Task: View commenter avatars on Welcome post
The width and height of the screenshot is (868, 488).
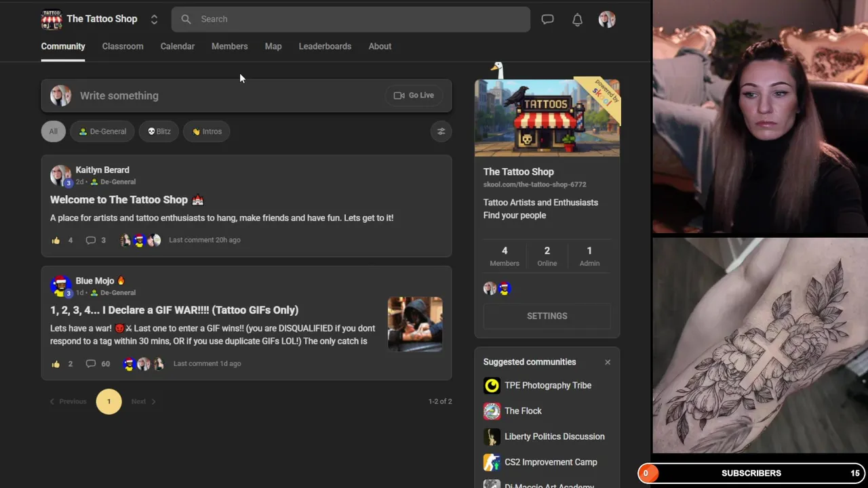Action: (x=140, y=240)
